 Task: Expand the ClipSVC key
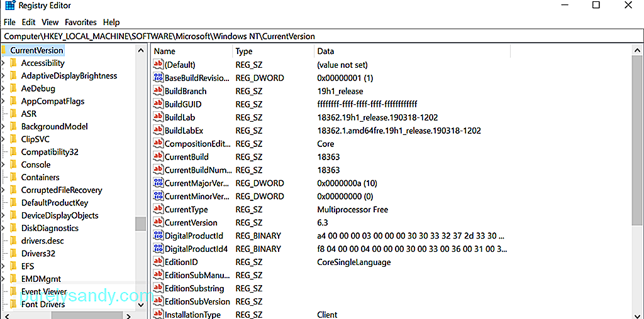click(3, 139)
